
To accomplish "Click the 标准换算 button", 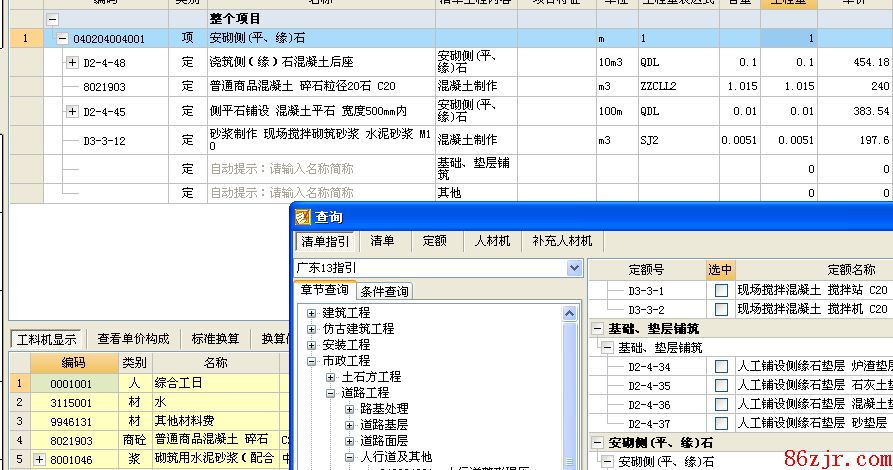I will tap(215, 339).
